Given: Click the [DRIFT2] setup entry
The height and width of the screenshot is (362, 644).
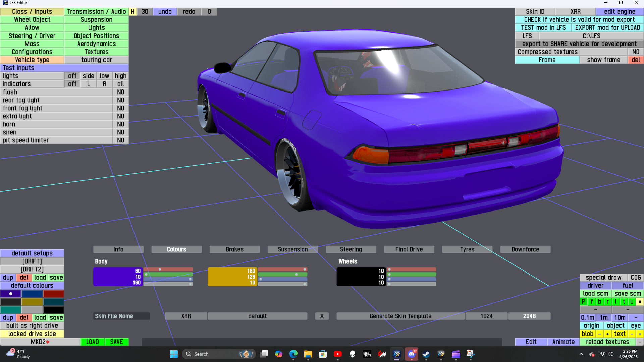Looking at the screenshot, I should coord(32,269).
